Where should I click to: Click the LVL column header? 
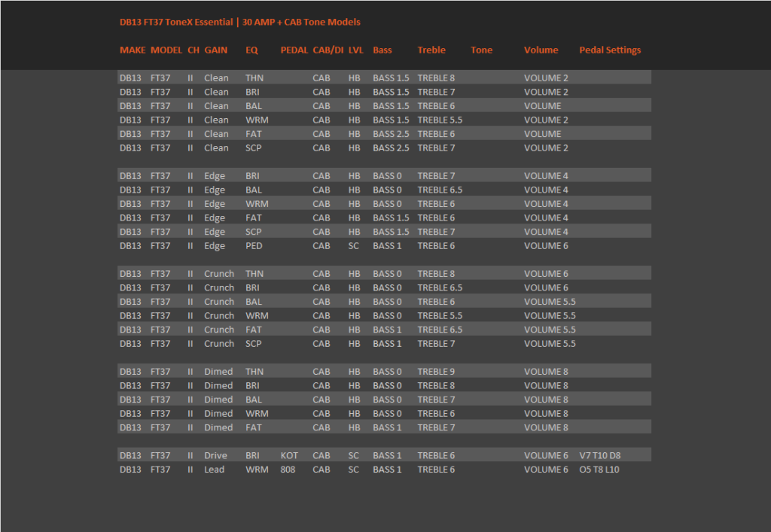[356, 50]
